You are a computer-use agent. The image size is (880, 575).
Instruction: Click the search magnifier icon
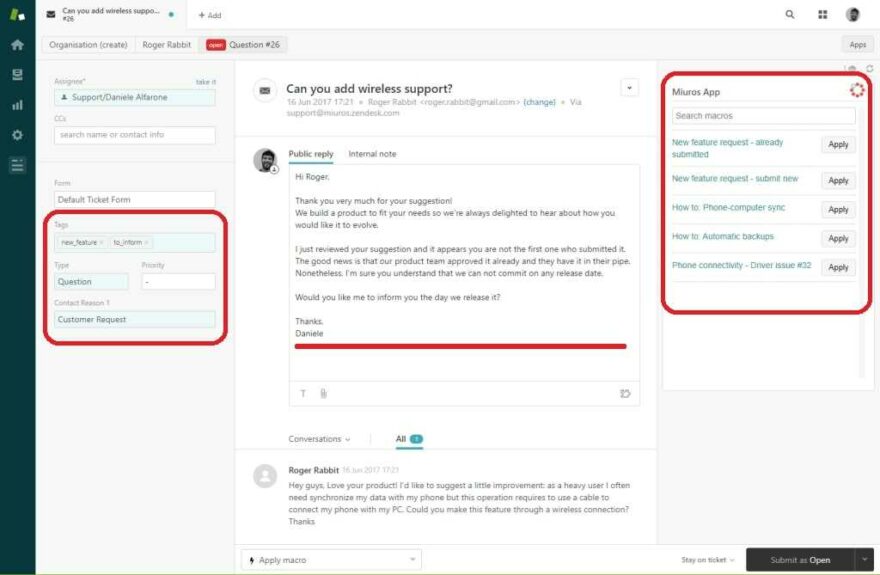click(790, 15)
